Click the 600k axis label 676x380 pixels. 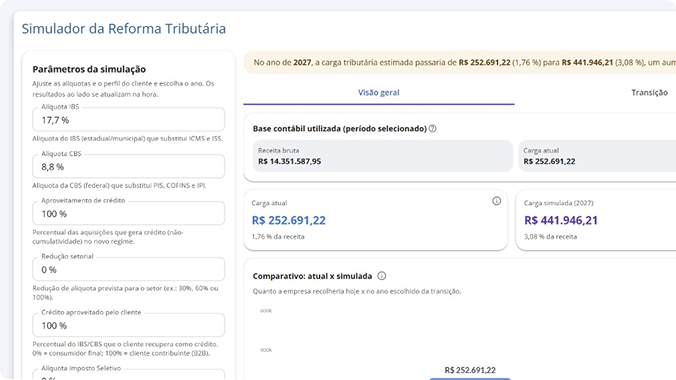266,311
